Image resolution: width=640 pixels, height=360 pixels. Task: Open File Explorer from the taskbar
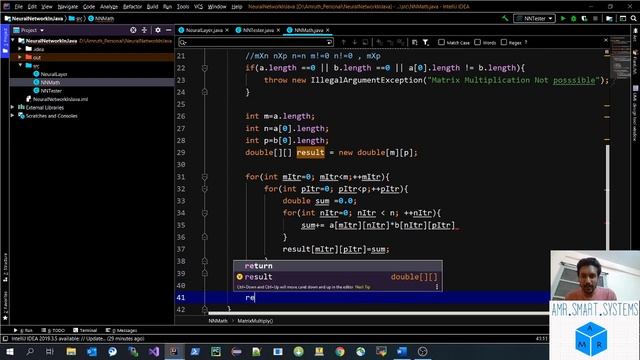[x=71, y=351]
